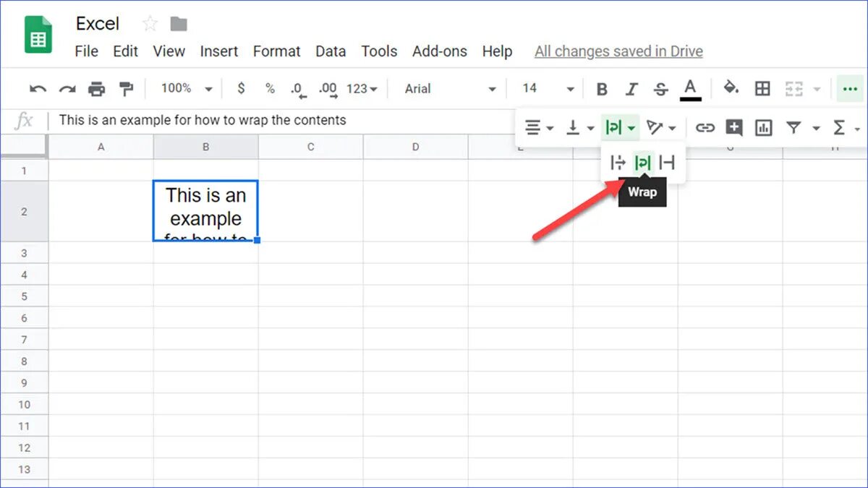Open the filter views dropdown arrow
The image size is (868, 488).
[816, 129]
